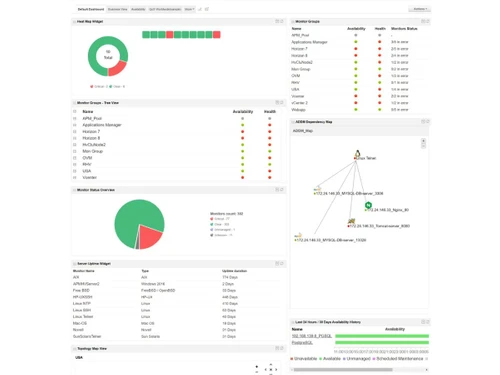Toggle Clear legend in Monitor Status Overview
This screenshot has width=500, height=375.
[220, 224]
